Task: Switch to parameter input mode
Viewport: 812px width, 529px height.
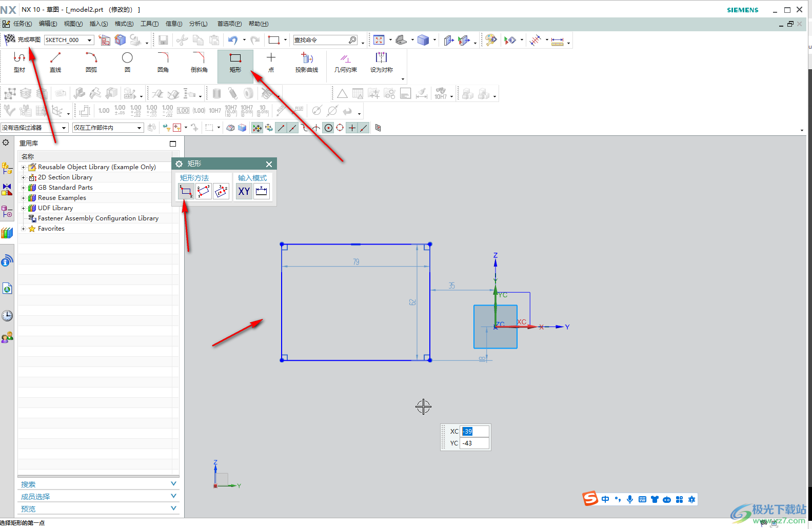Action: coord(262,191)
